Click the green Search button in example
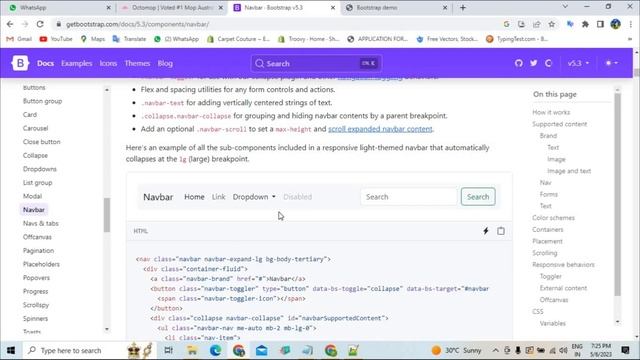This screenshot has width=640, height=360. coord(478,197)
